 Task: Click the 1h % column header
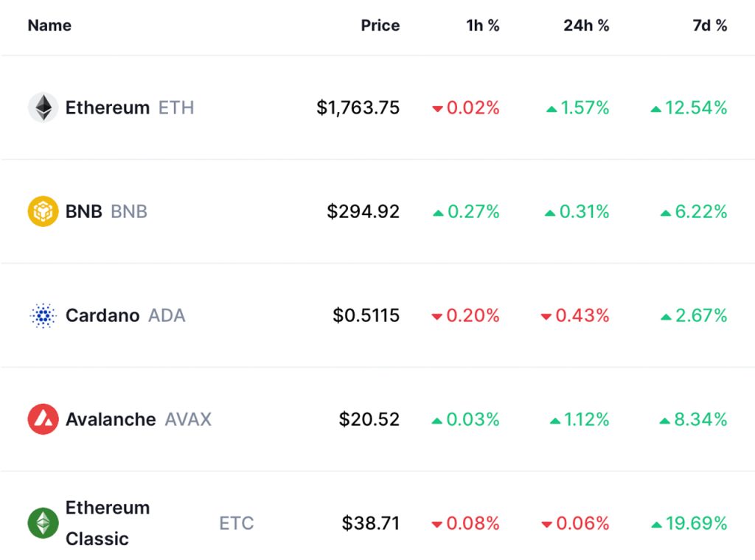pos(483,25)
